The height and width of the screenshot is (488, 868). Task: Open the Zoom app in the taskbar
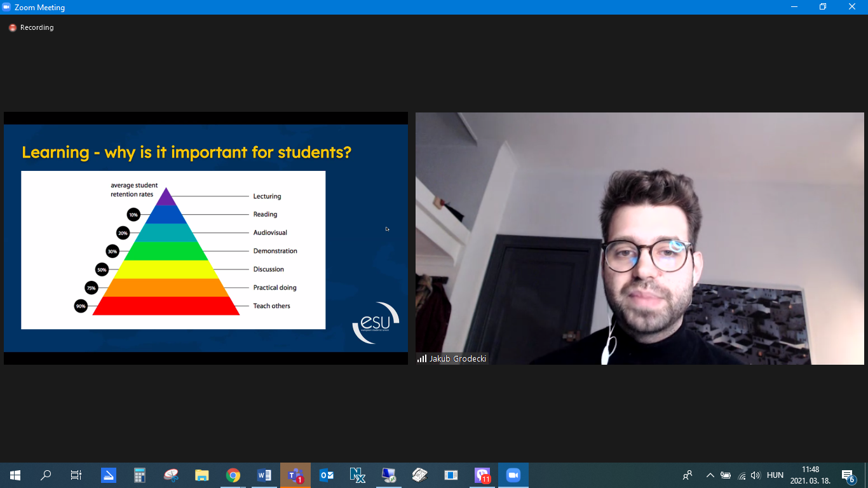(x=513, y=475)
